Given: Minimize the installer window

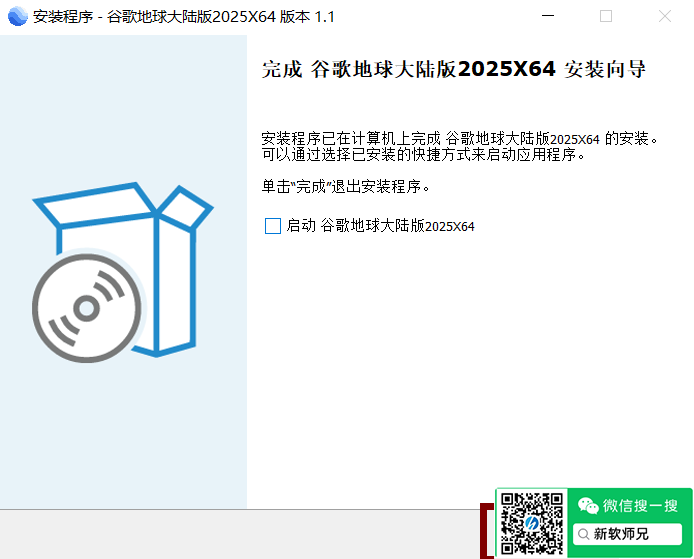Looking at the screenshot, I should [548, 16].
